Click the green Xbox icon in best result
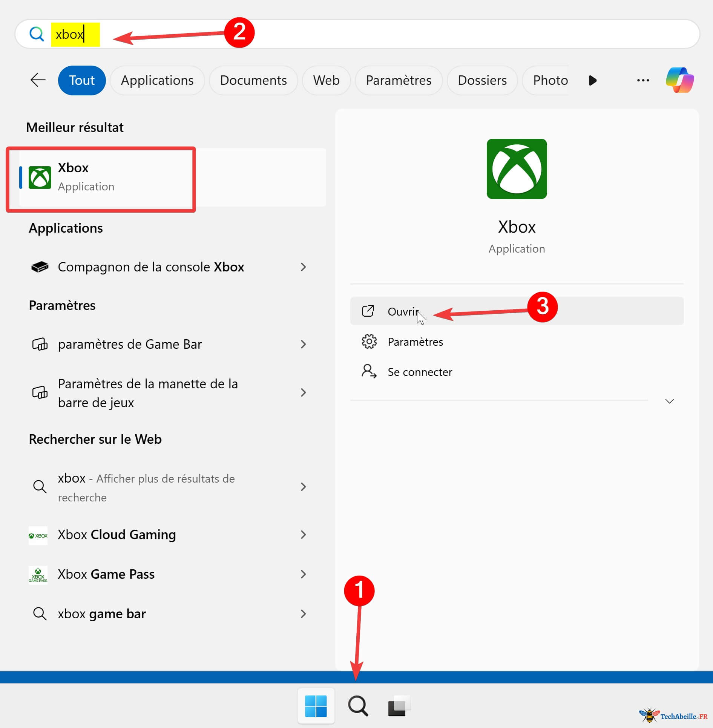The width and height of the screenshot is (713, 728). tap(40, 177)
